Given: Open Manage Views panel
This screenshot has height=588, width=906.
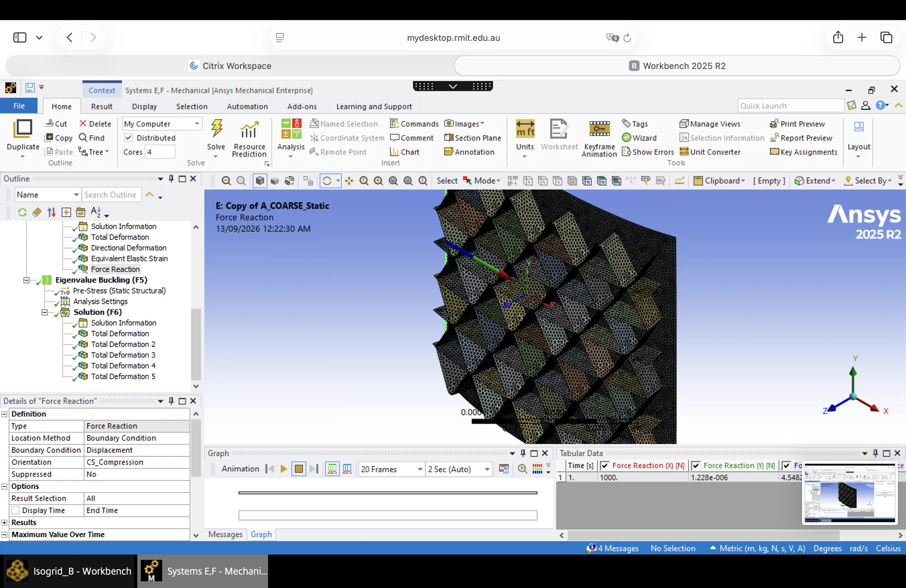Looking at the screenshot, I should (x=710, y=124).
